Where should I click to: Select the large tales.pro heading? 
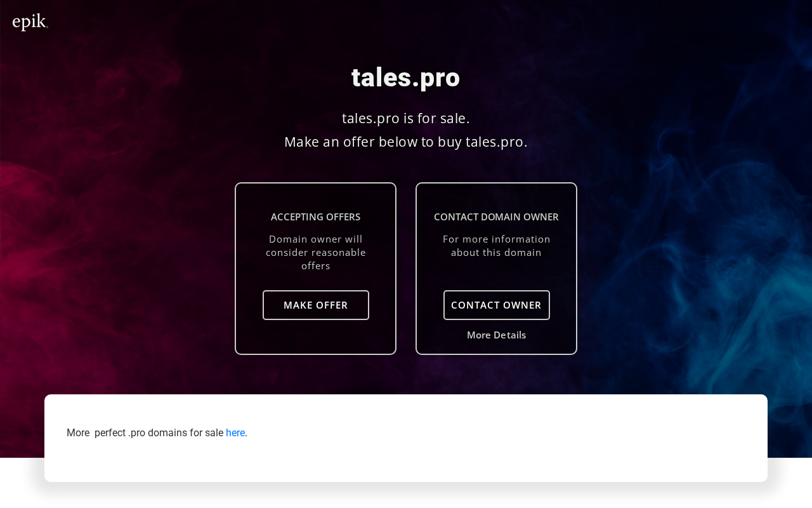coord(406,77)
